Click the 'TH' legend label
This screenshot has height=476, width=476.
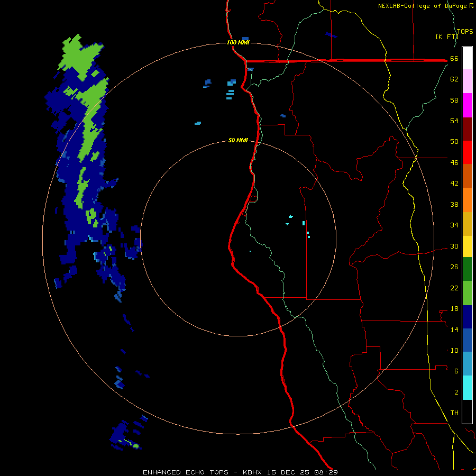[x=454, y=413]
